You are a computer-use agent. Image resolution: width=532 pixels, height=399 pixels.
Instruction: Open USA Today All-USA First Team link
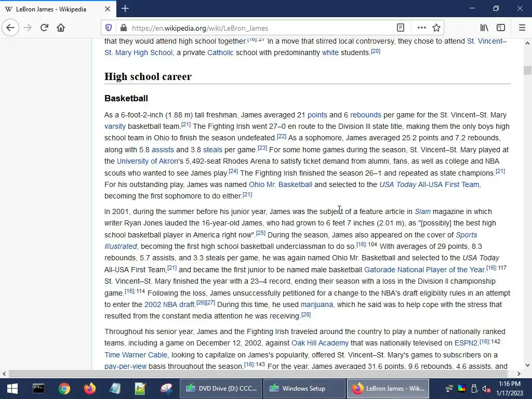pyautogui.click(x=429, y=184)
